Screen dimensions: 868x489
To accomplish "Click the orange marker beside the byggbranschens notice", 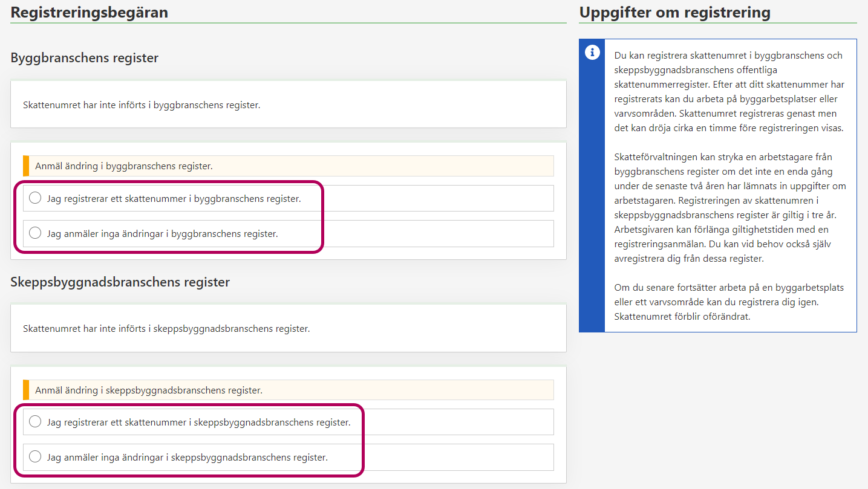I will point(26,166).
